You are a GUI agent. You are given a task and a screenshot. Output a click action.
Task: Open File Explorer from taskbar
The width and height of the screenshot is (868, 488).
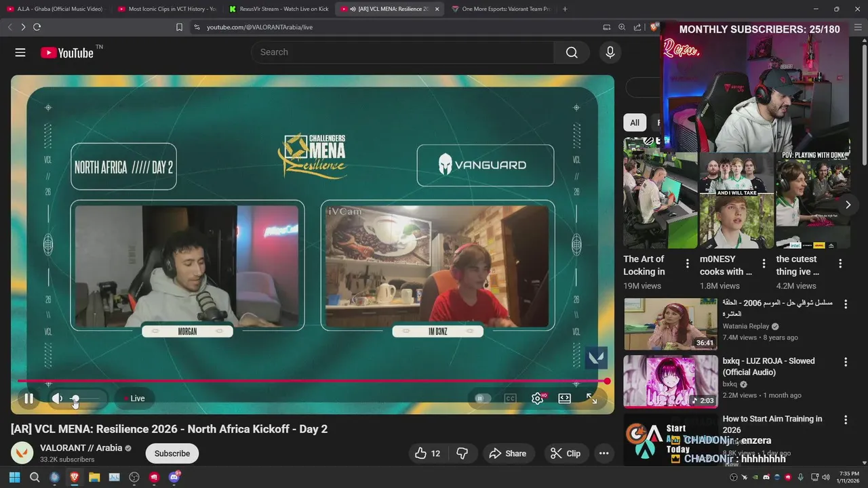coord(94,477)
